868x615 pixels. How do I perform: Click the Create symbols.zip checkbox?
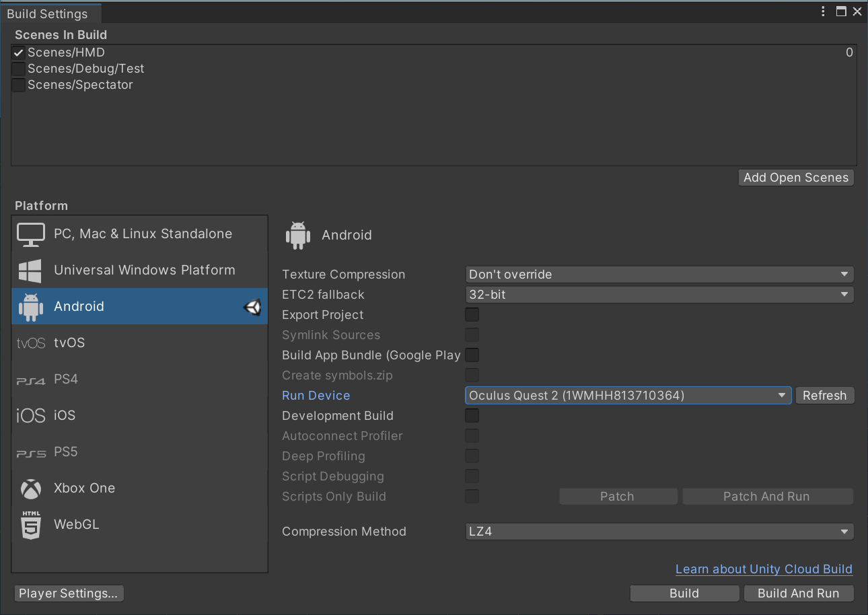pos(472,375)
